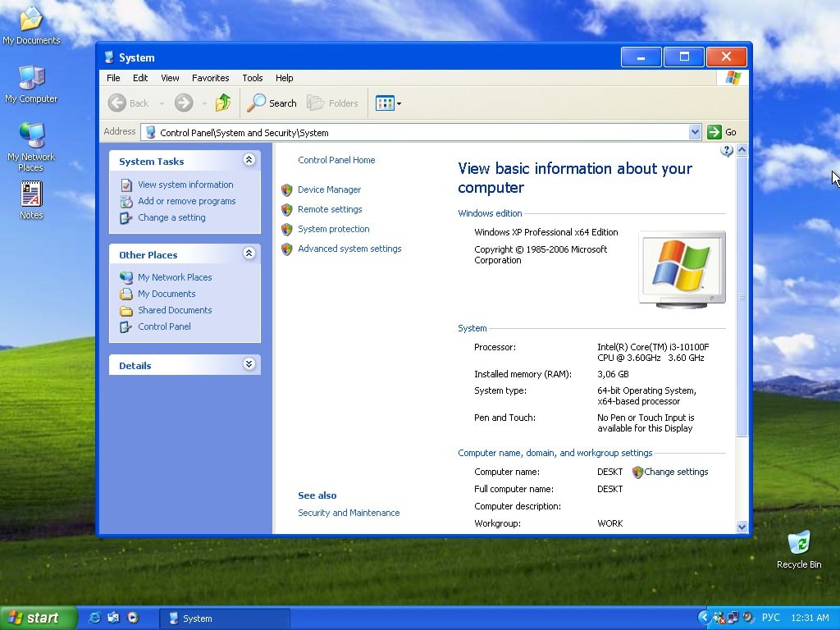Click the Search toolbar button

(272, 103)
